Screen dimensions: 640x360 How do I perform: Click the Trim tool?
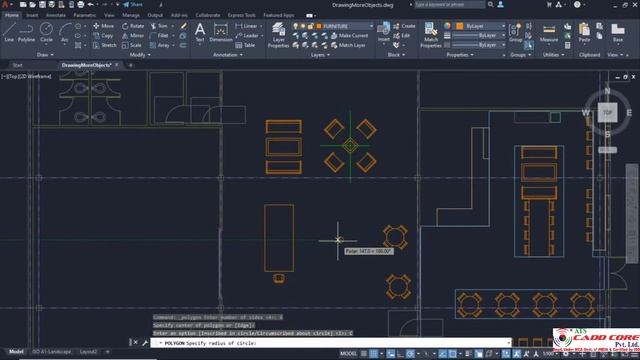[159, 26]
